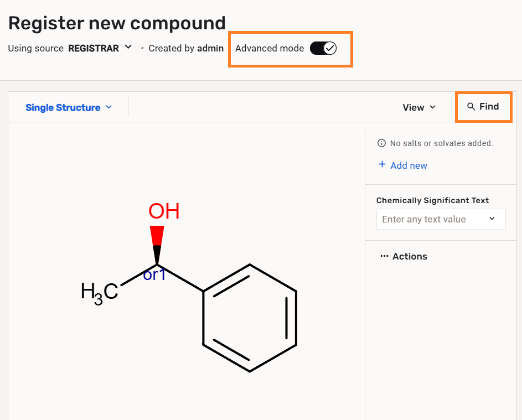Click the magnifier icon beside Find

pos(471,107)
